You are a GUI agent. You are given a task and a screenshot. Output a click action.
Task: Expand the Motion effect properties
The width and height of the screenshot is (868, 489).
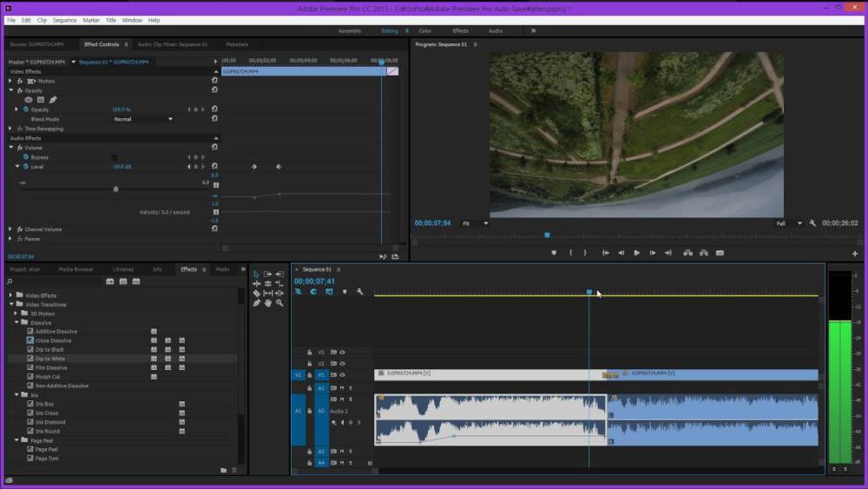[10, 81]
